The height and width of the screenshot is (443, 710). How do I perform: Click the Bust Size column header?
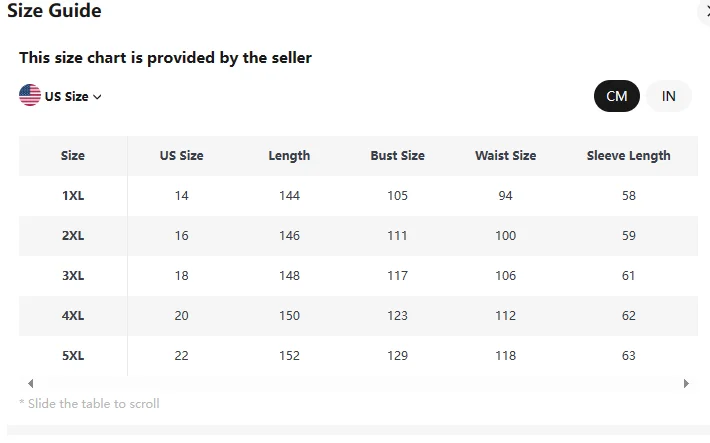(x=397, y=156)
